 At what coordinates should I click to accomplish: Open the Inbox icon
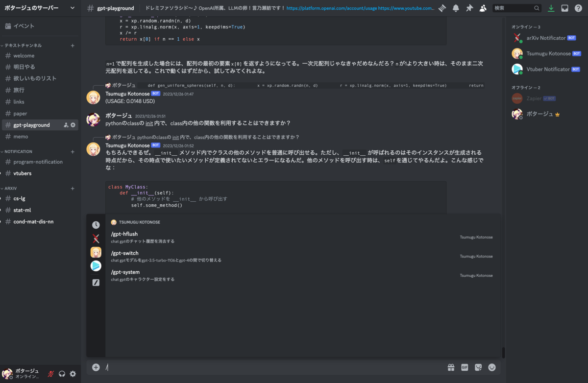(564, 8)
